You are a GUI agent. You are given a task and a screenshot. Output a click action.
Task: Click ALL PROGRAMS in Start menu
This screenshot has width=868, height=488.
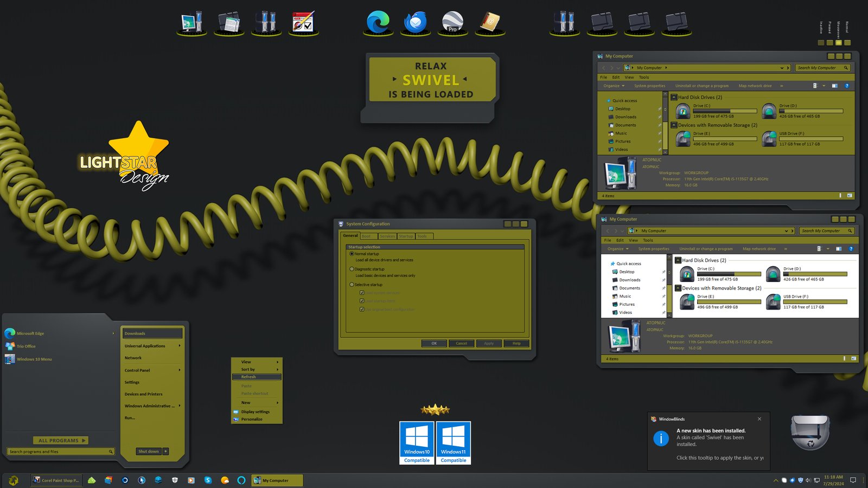(x=61, y=440)
